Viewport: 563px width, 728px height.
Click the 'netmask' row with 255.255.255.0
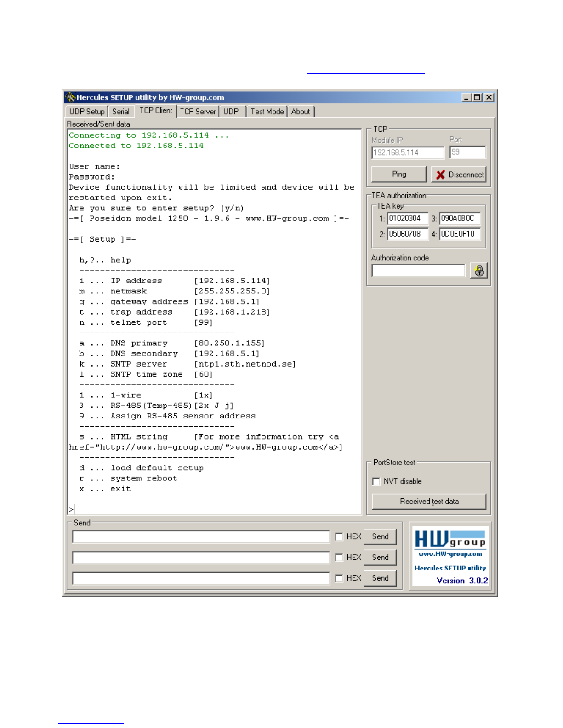(x=175, y=291)
